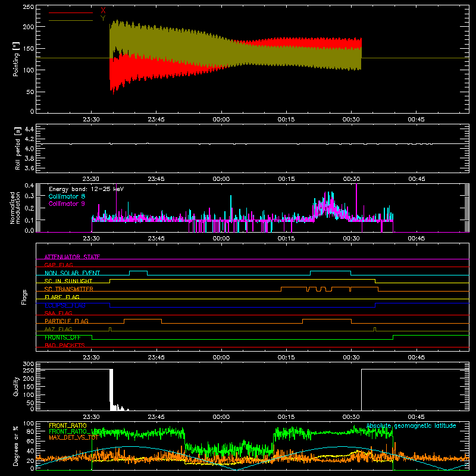The width and height of the screenshot is (476, 476).
Task: Select the olive Y legend label
Action: pos(103,18)
